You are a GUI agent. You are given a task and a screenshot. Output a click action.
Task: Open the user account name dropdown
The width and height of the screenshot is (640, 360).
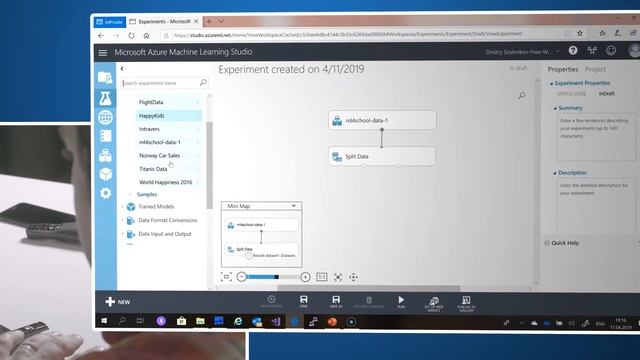pyautogui.click(x=522, y=52)
